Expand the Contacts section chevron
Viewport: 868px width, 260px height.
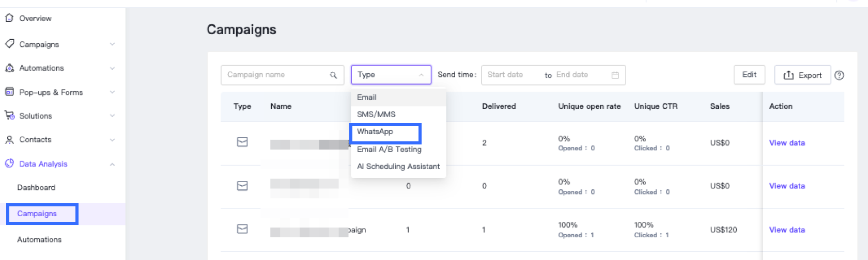[112, 140]
